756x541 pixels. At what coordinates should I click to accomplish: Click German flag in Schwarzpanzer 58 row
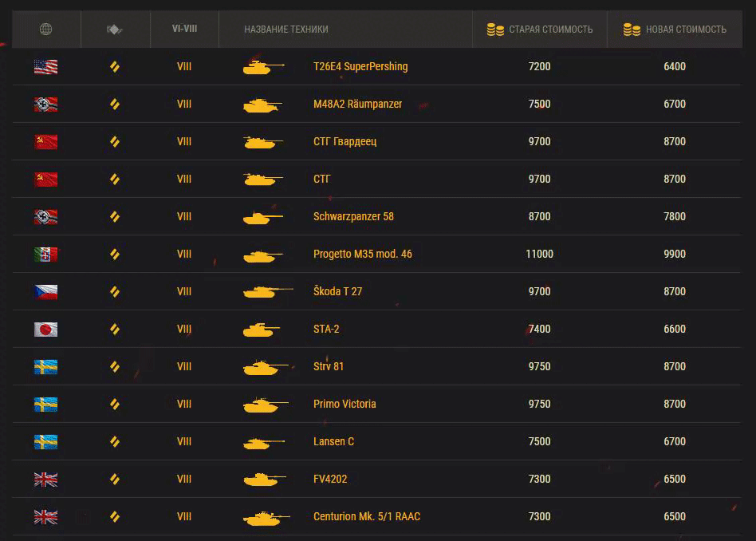45,217
